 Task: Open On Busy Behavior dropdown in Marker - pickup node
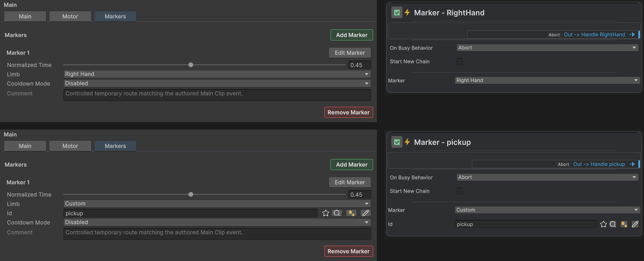tap(547, 177)
